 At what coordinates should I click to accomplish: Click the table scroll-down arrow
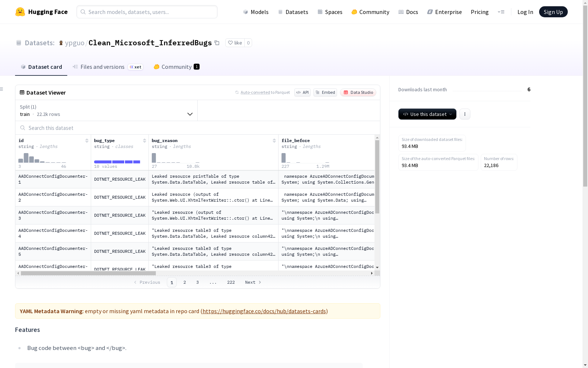coord(377,268)
